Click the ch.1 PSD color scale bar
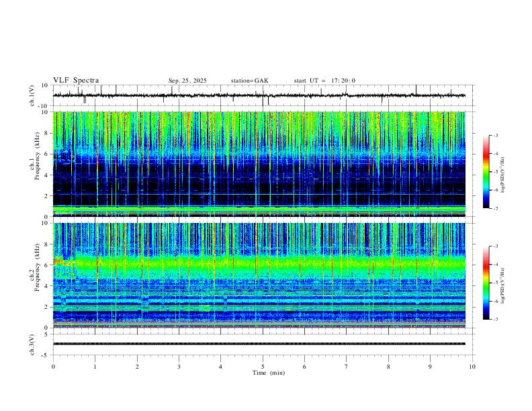 coord(486,172)
